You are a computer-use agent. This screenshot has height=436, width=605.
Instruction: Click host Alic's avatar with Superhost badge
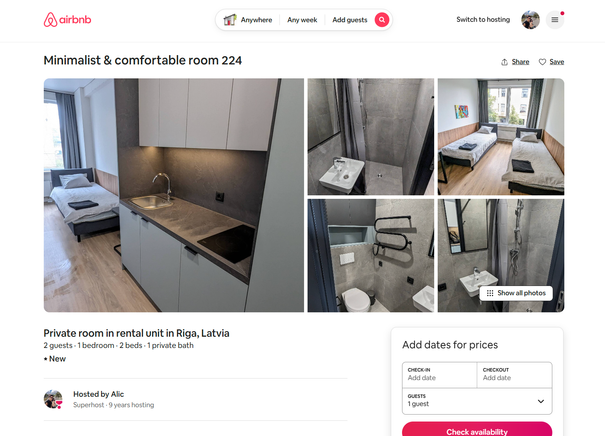[53, 399]
